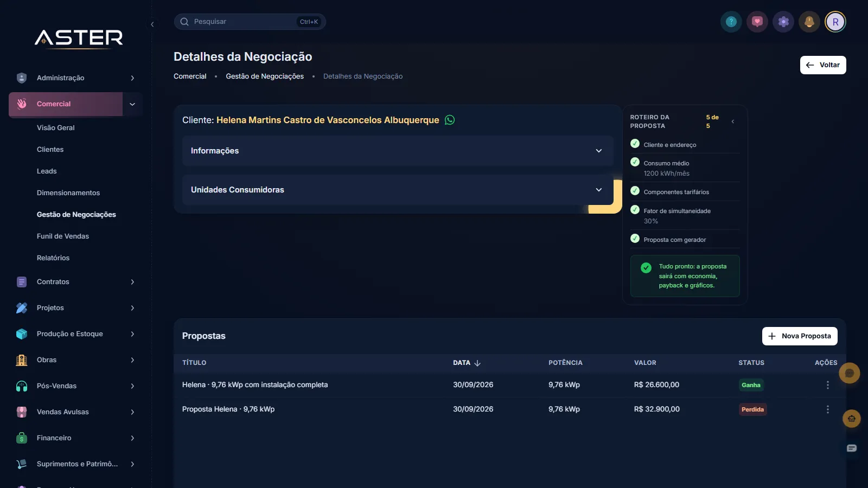Screen dimensions: 868x488
Task: Open Visão Geral in the sidebar
Action: point(56,128)
